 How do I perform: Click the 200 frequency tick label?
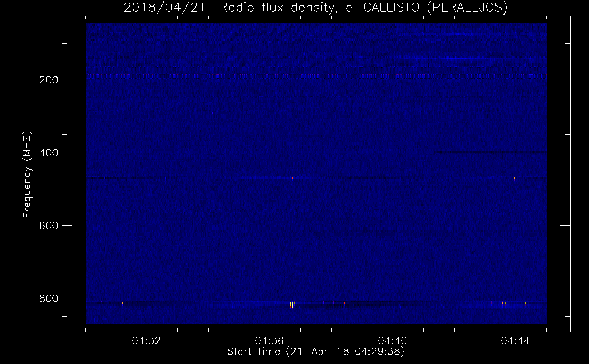(x=48, y=80)
